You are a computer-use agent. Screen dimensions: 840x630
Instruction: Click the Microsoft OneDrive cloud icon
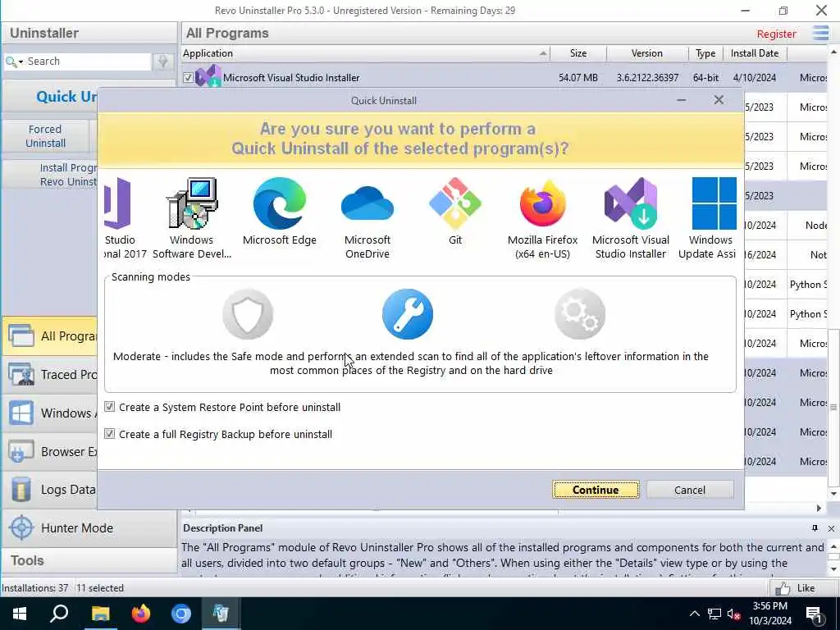(x=367, y=203)
